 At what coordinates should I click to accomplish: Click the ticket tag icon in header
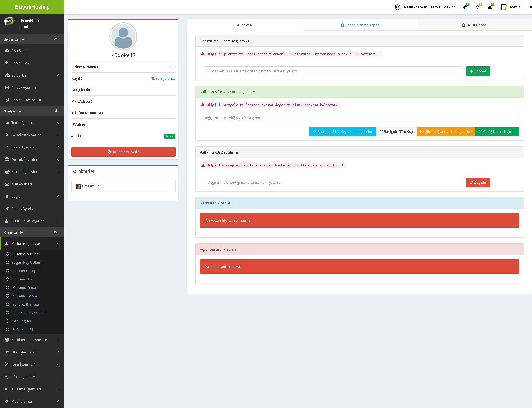pyautogui.click(x=465, y=7)
